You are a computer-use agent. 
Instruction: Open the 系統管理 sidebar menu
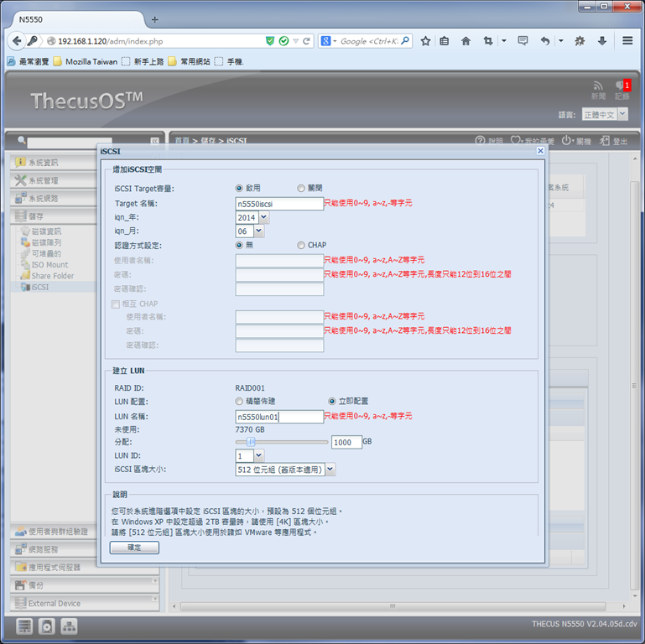[55, 180]
